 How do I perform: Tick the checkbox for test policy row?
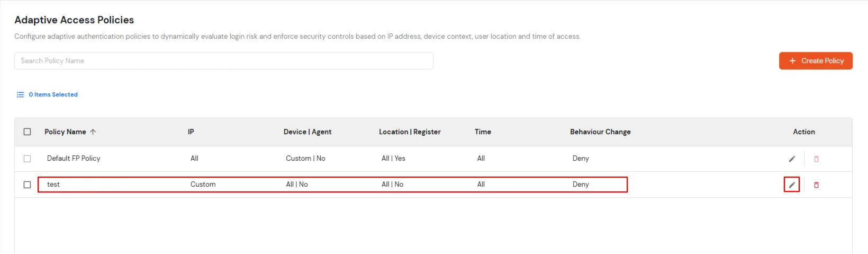28,185
